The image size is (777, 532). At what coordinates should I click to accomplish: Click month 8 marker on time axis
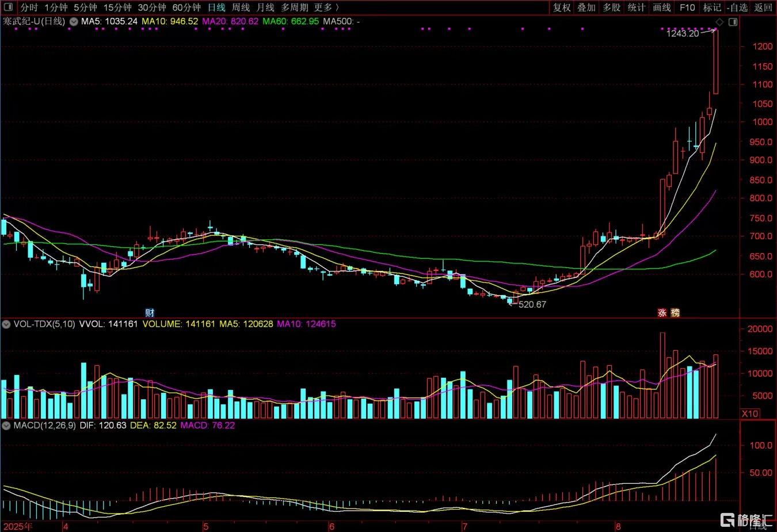point(618,526)
